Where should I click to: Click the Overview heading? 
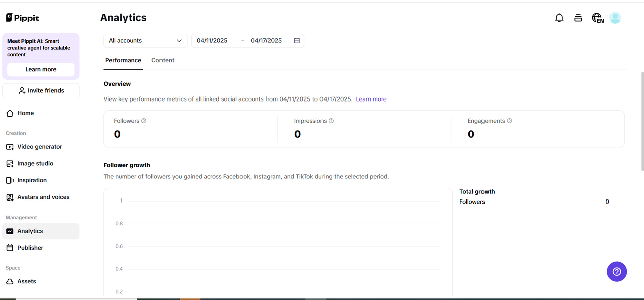[x=117, y=84]
